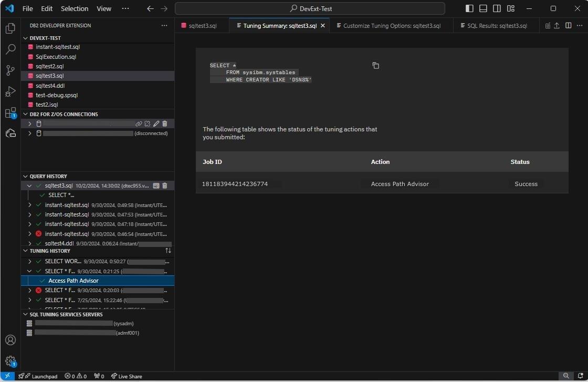
Task: Collapse the DEVEXT-TEST folder tree
Action: 25,38
